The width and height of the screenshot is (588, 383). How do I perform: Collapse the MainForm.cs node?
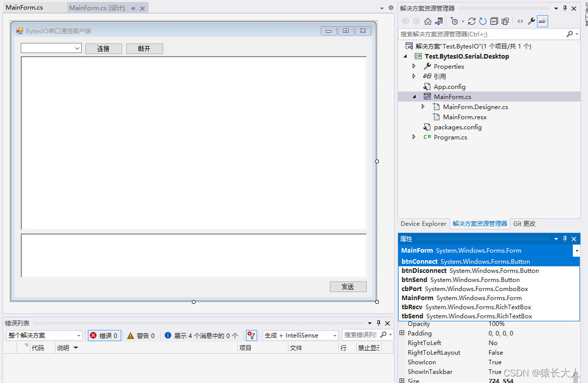click(x=414, y=97)
